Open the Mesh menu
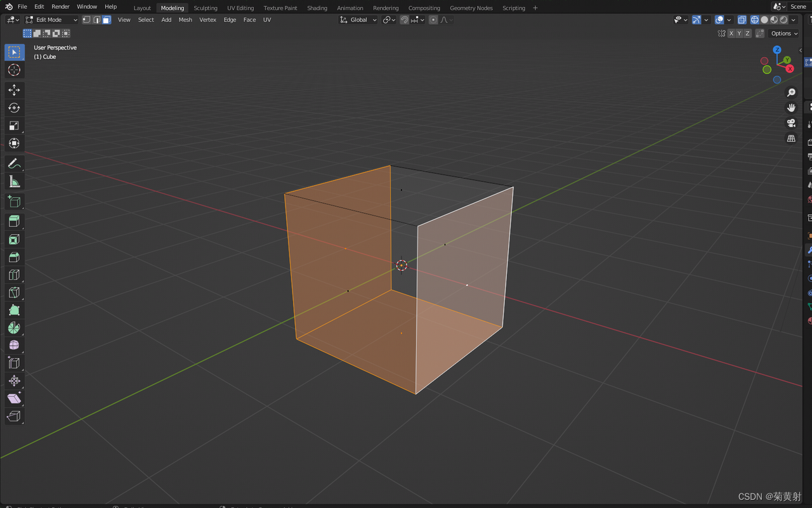 pos(185,20)
